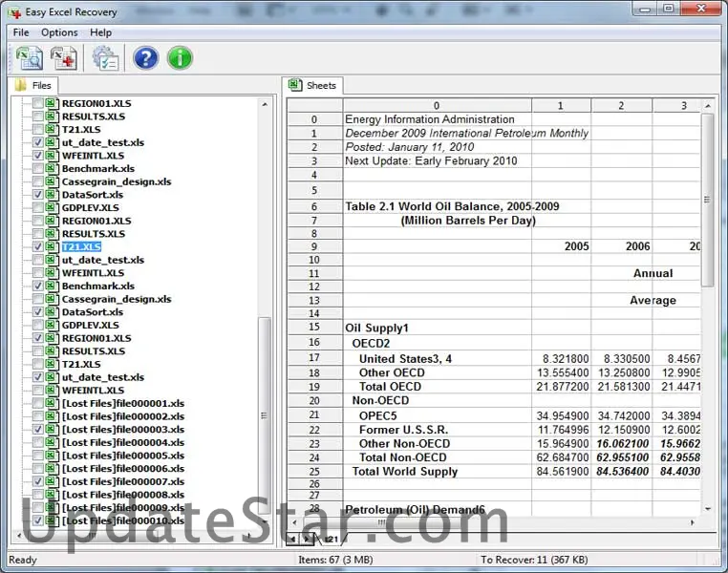Click the Excel icon beside [Lost Files]file000006.xls

point(52,469)
